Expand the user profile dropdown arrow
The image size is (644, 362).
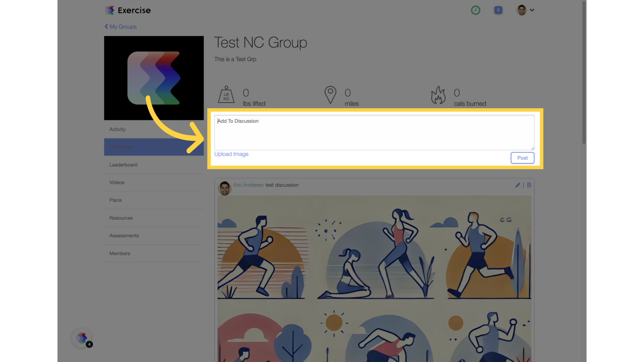(x=532, y=10)
